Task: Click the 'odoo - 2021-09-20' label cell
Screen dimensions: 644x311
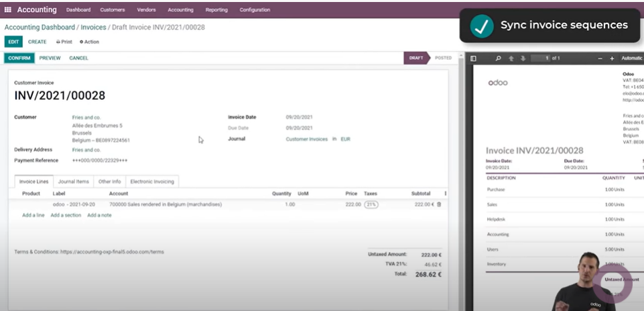Action: coord(74,204)
